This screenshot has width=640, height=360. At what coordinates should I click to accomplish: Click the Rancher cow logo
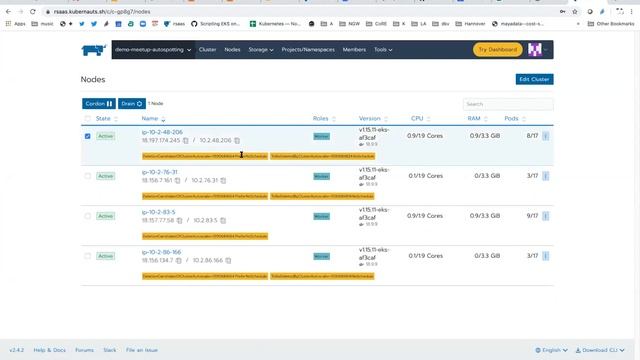[94, 50]
